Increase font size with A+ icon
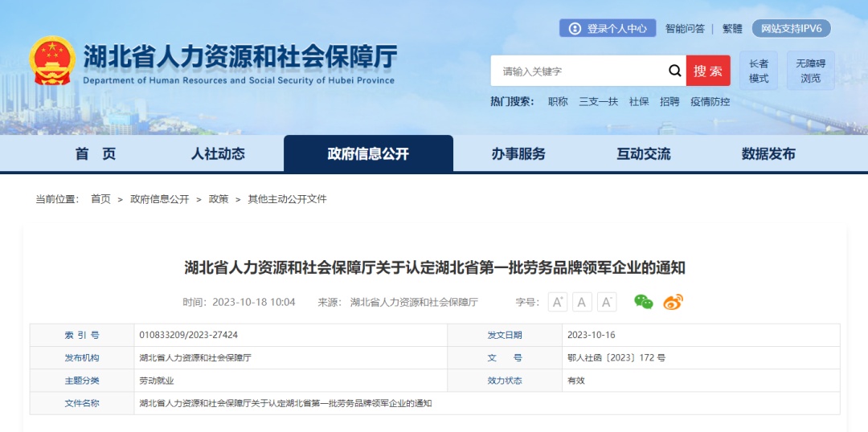Viewport: 868px width, 432px height. click(558, 302)
